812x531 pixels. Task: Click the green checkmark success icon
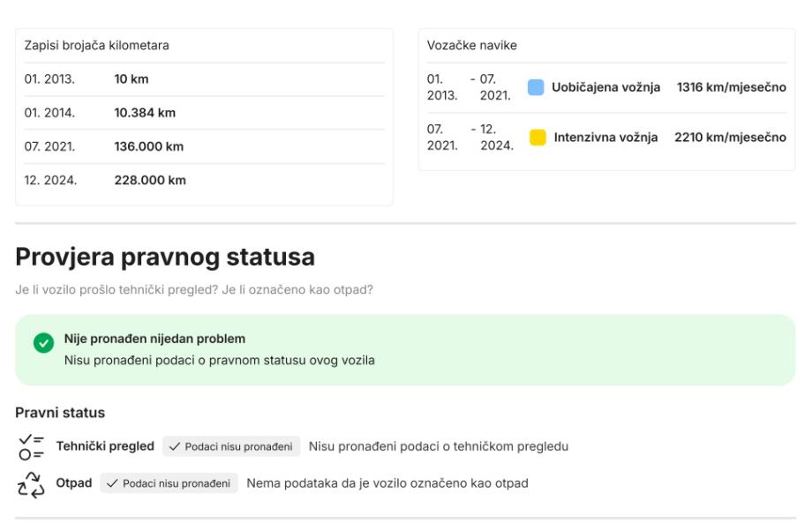click(x=44, y=343)
